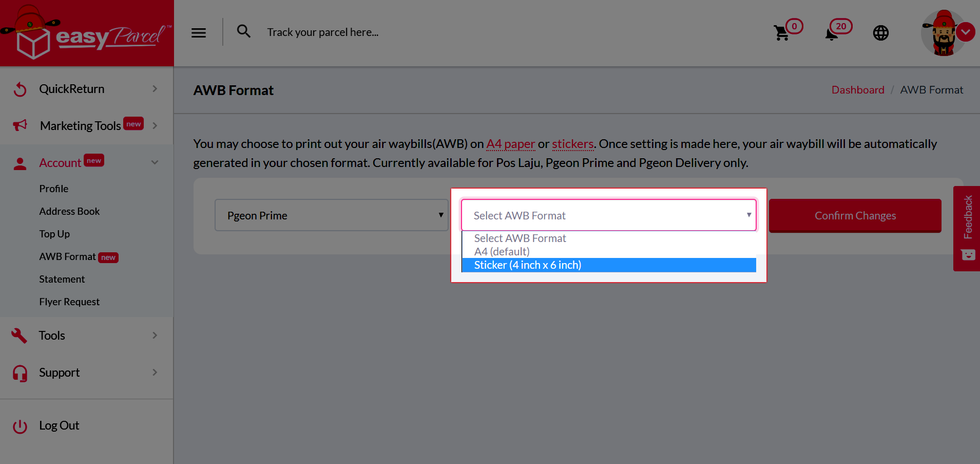Screen dimensions: 980x464
Task: Check notifications via the bell icon
Action: (832, 33)
